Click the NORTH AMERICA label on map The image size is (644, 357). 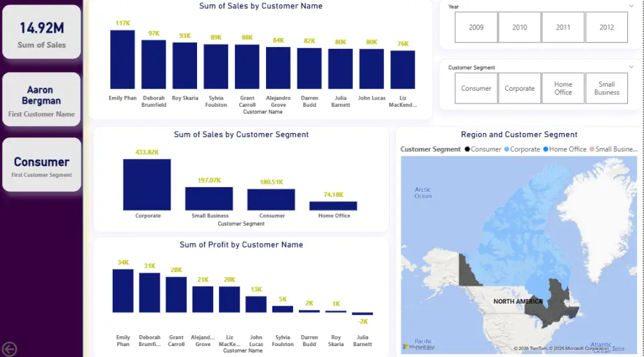coord(518,302)
